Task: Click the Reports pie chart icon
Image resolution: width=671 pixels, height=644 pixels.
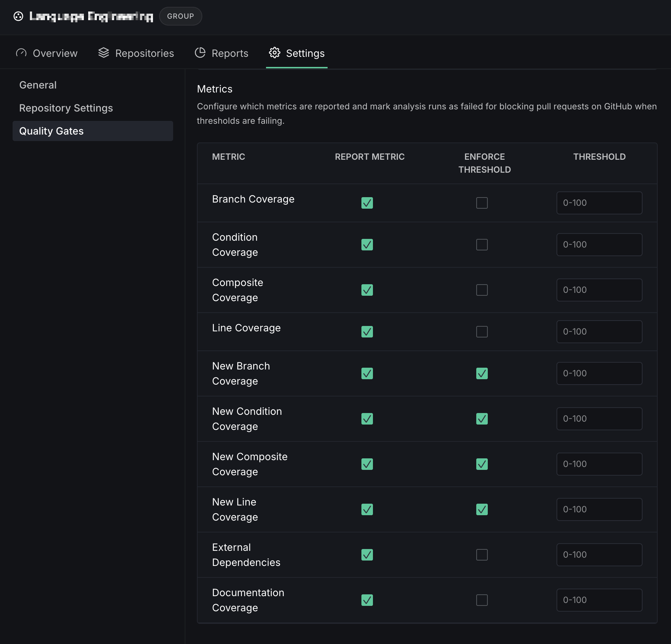Action: 200,53
